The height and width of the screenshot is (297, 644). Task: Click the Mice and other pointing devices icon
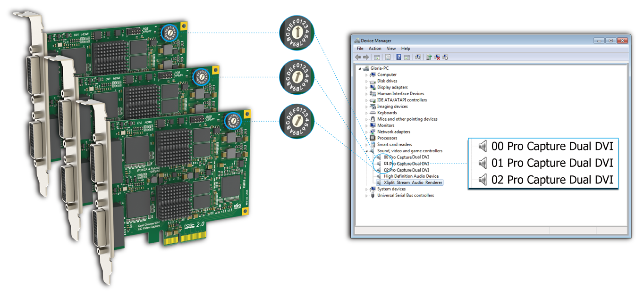tap(373, 119)
